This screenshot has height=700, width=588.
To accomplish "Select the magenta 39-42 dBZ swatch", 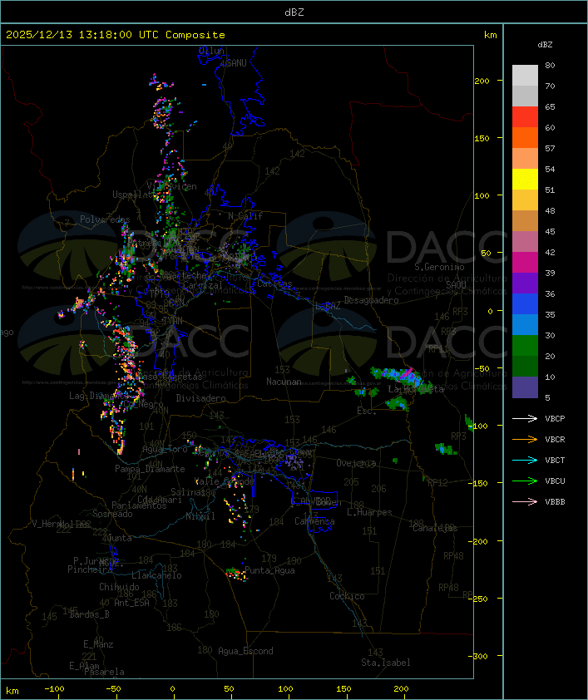I will (x=525, y=263).
